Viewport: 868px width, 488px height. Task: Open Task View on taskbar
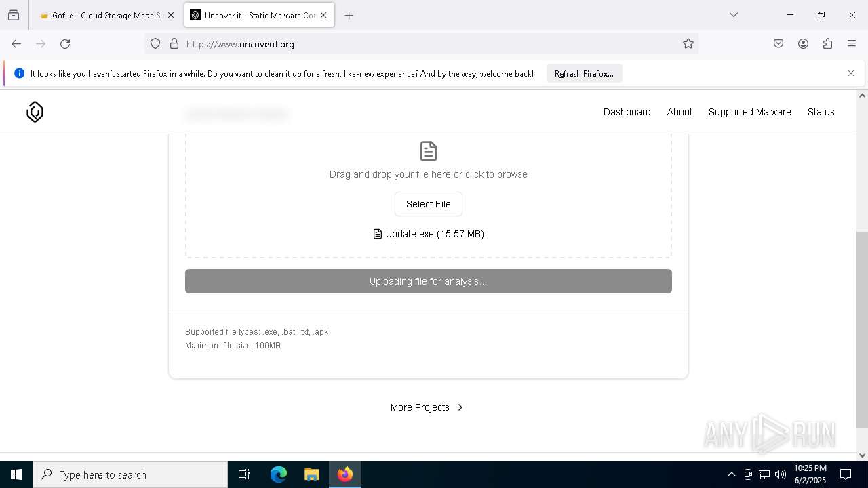[244, 474]
